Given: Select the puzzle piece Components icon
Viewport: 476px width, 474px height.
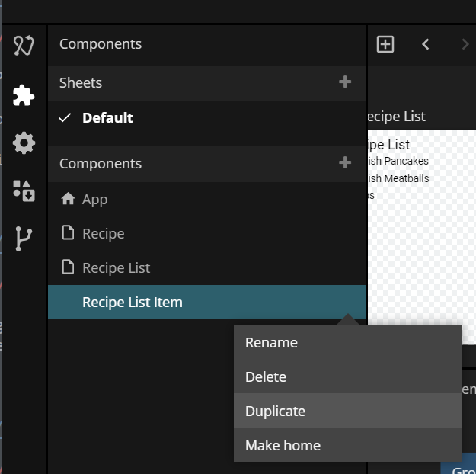Looking at the screenshot, I should [24, 94].
